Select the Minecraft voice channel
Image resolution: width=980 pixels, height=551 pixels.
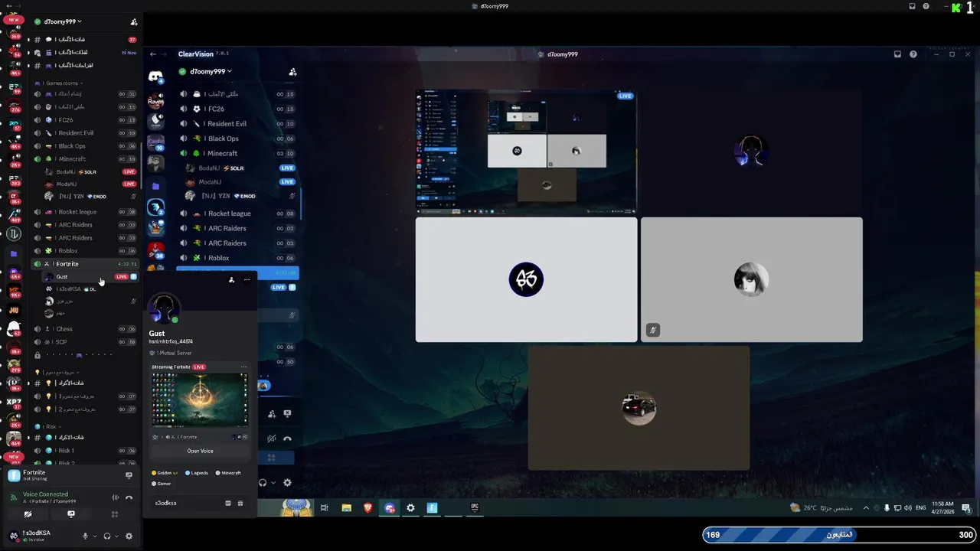84,159
